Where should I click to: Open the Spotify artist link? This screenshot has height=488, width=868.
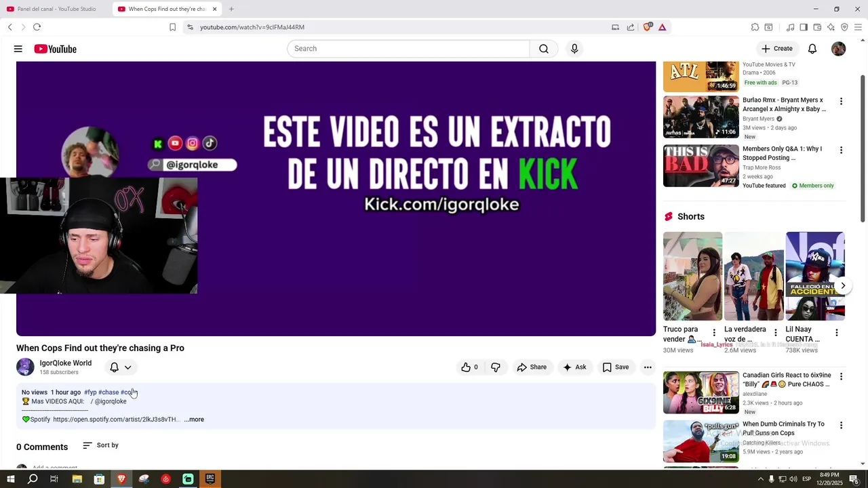116,420
